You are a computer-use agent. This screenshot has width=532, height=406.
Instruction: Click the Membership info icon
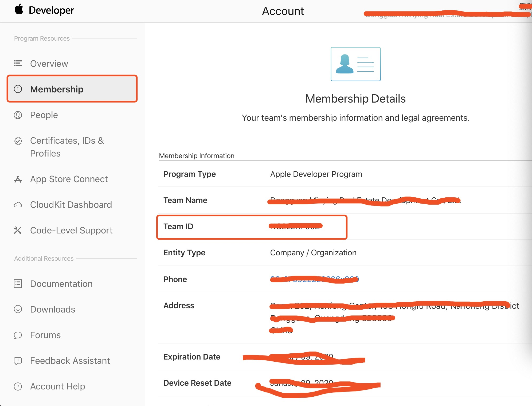click(18, 89)
